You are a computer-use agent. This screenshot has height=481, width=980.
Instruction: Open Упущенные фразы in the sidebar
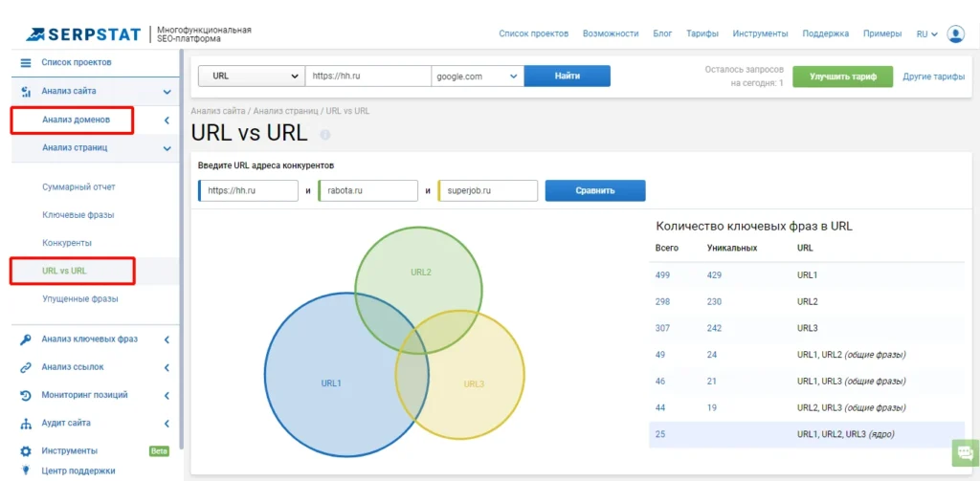click(80, 299)
